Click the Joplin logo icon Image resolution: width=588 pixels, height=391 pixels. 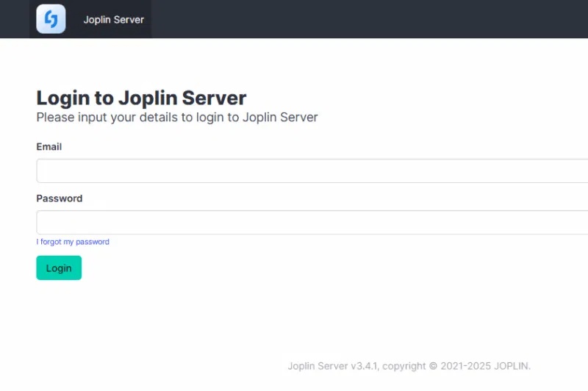click(51, 19)
